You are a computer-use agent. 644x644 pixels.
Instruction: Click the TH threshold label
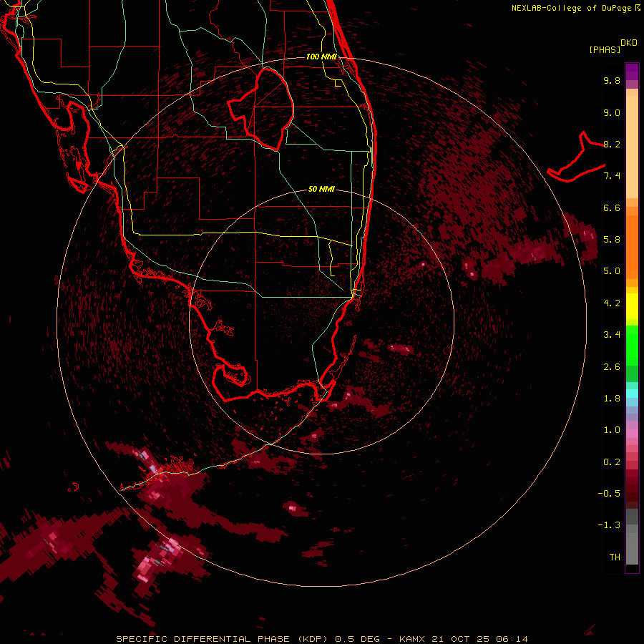click(x=615, y=557)
